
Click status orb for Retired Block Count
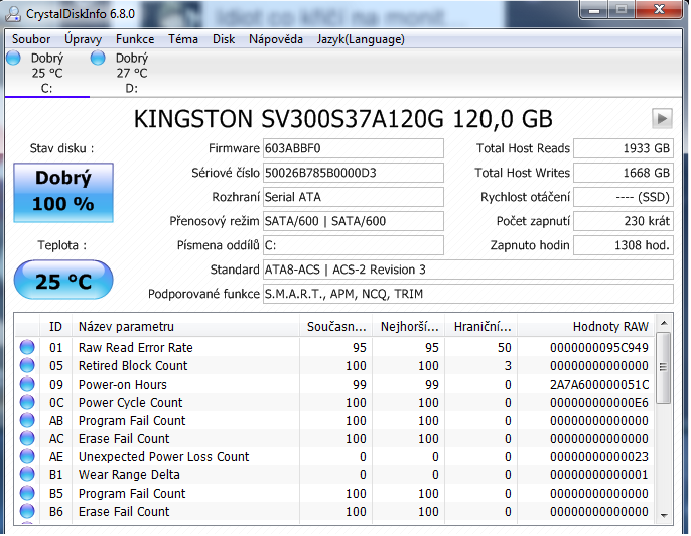pyautogui.click(x=27, y=365)
